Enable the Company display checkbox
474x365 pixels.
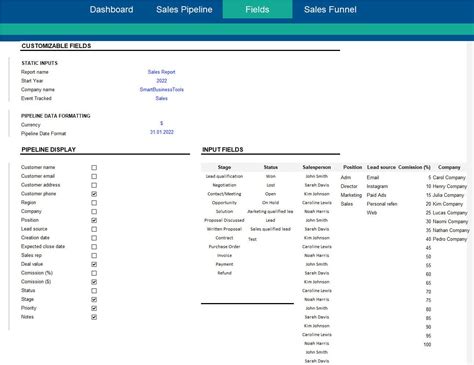94,212
